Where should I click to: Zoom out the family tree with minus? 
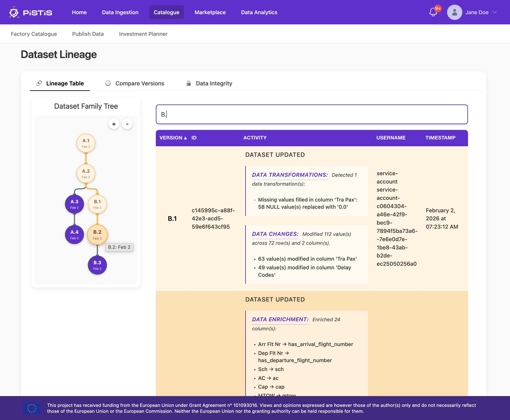[x=127, y=124]
